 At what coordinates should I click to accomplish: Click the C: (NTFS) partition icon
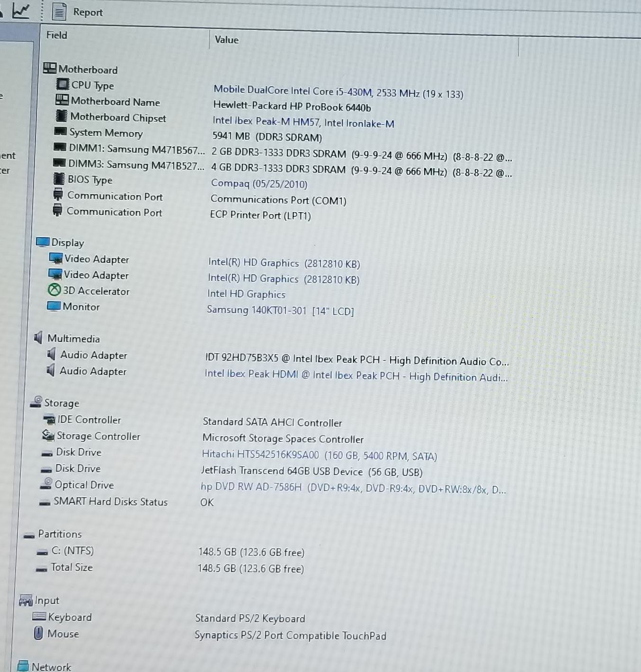point(43,552)
